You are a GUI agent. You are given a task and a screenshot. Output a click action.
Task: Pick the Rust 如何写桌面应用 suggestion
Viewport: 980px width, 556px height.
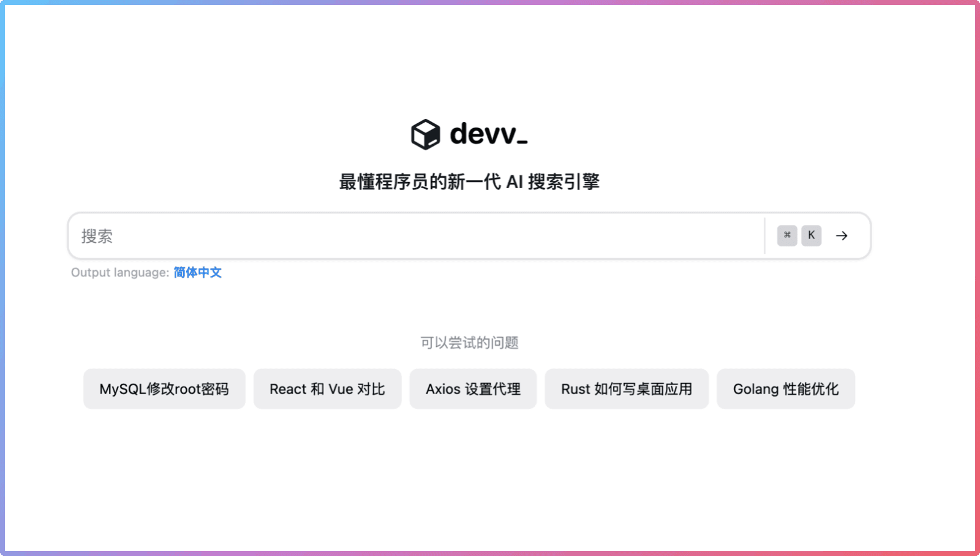tap(627, 389)
